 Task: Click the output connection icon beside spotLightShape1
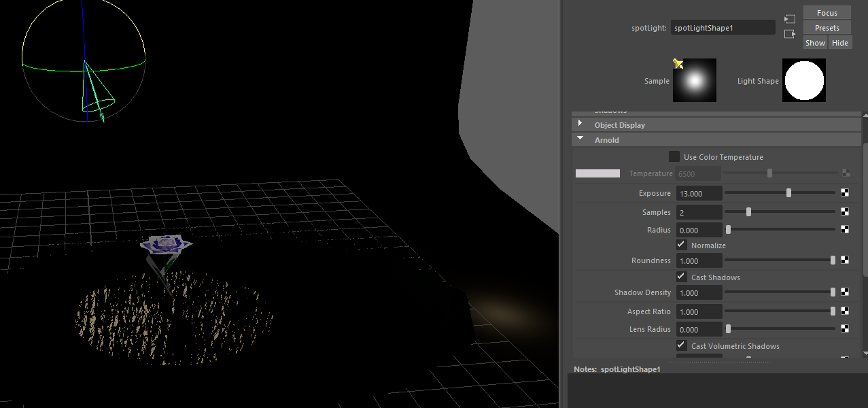(x=790, y=34)
